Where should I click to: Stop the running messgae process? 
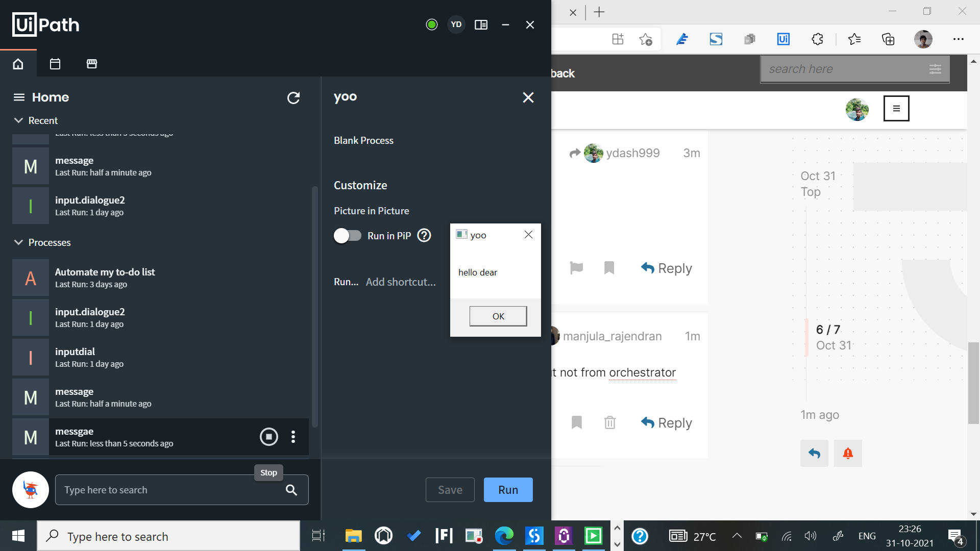(269, 437)
